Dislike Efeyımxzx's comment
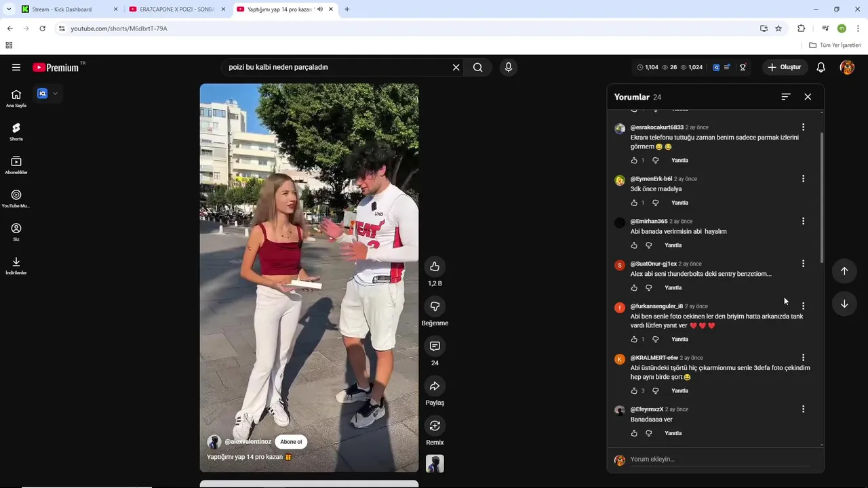Viewport: 868px width, 488px height. click(649, 433)
